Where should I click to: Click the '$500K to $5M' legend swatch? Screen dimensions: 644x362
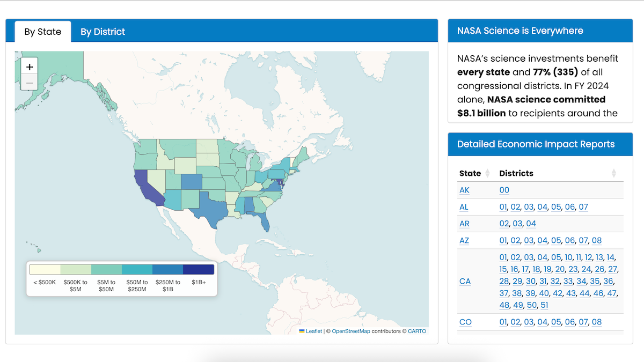coord(76,269)
